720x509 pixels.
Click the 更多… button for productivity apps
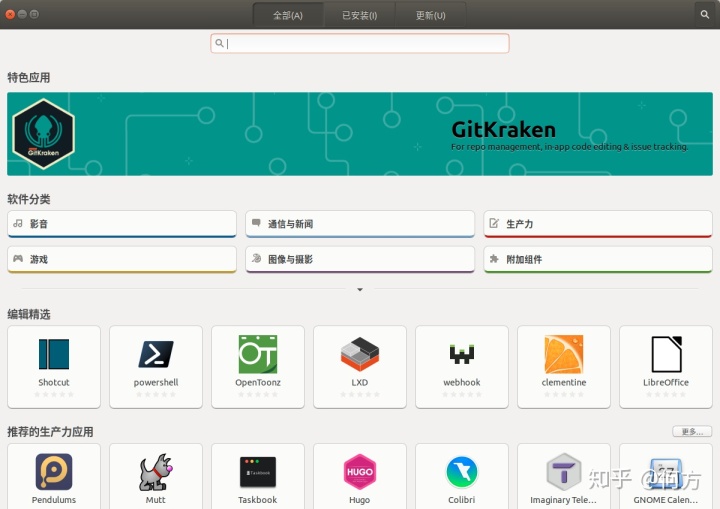[x=692, y=431]
